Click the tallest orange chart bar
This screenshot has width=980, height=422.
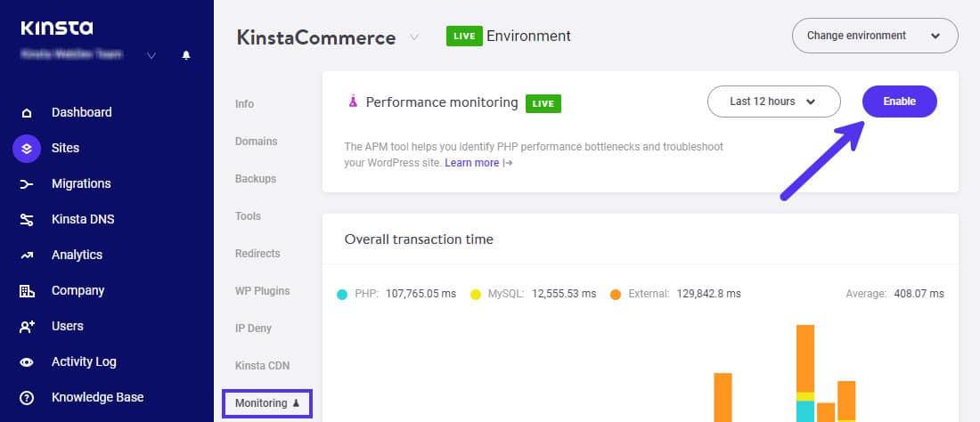(x=805, y=358)
